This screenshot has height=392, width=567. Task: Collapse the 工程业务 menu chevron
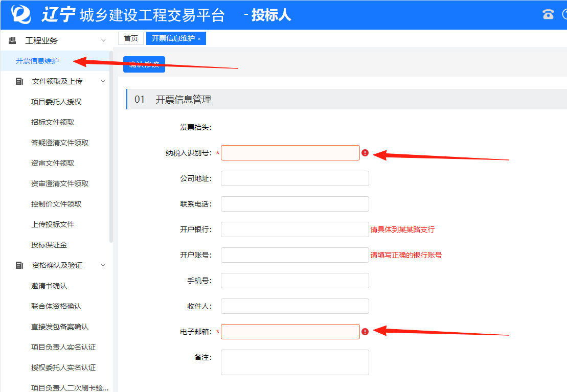click(x=104, y=40)
